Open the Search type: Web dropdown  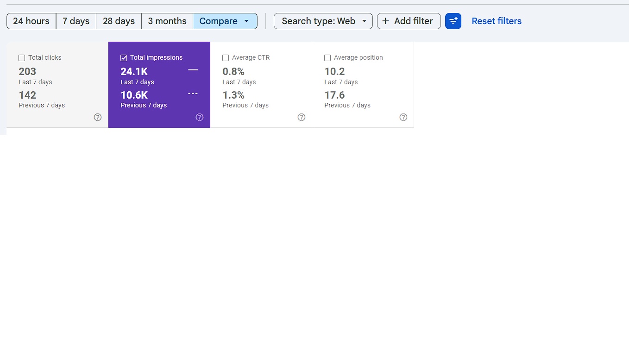tap(323, 21)
